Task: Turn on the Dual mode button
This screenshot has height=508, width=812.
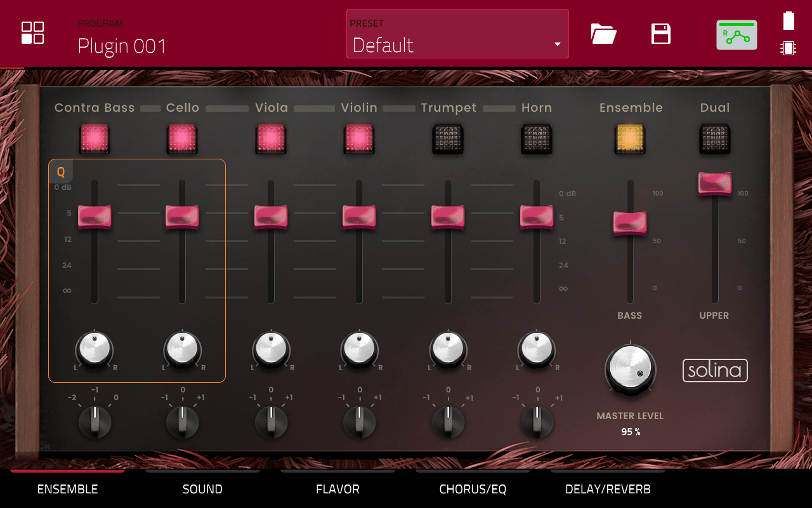Action: (x=715, y=138)
